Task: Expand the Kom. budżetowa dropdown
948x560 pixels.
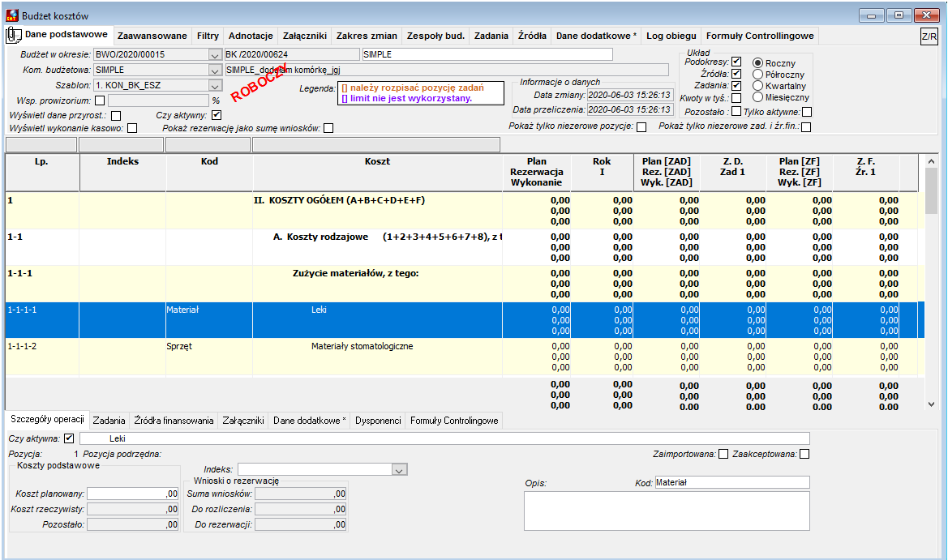Action: pos(215,70)
